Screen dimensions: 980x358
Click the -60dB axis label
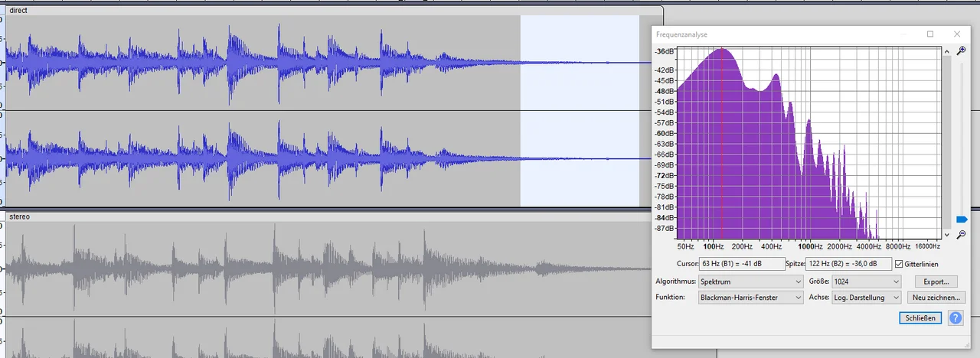[665, 133]
